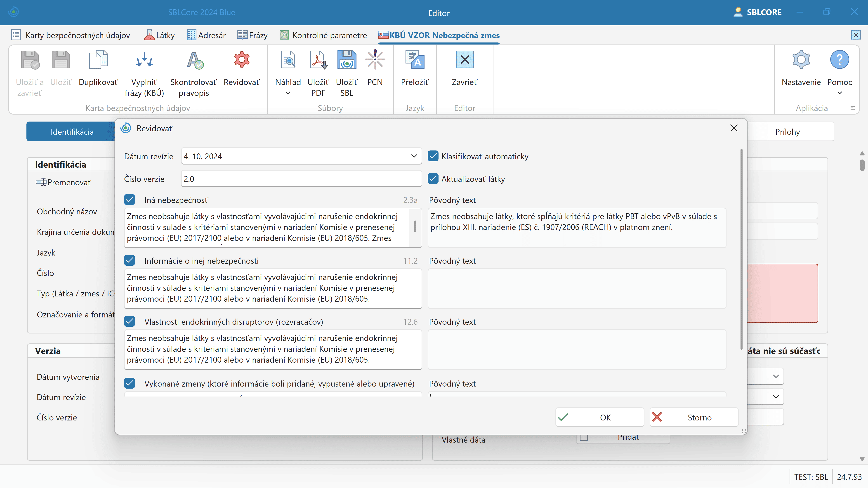The height and width of the screenshot is (488, 868).
Task: Expand the Pomoc menu arrow
Action: pos(839,93)
